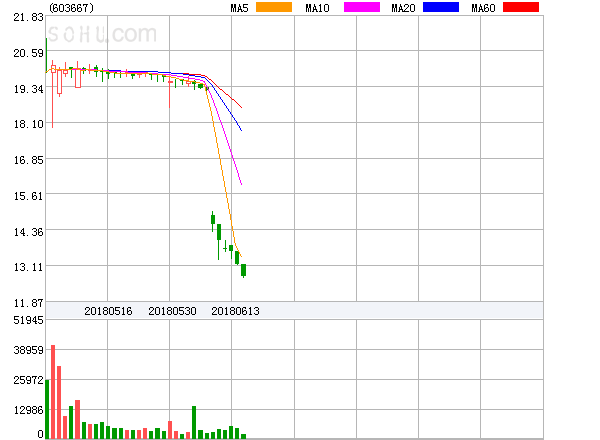Click the MA5 legend label

[x=240, y=8]
